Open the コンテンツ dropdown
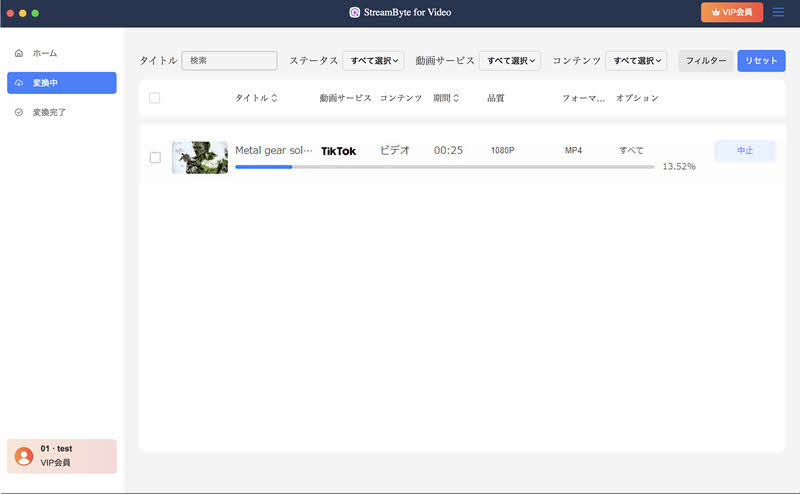Image resolution: width=800 pixels, height=494 pixels. click(x=636, y=60)
